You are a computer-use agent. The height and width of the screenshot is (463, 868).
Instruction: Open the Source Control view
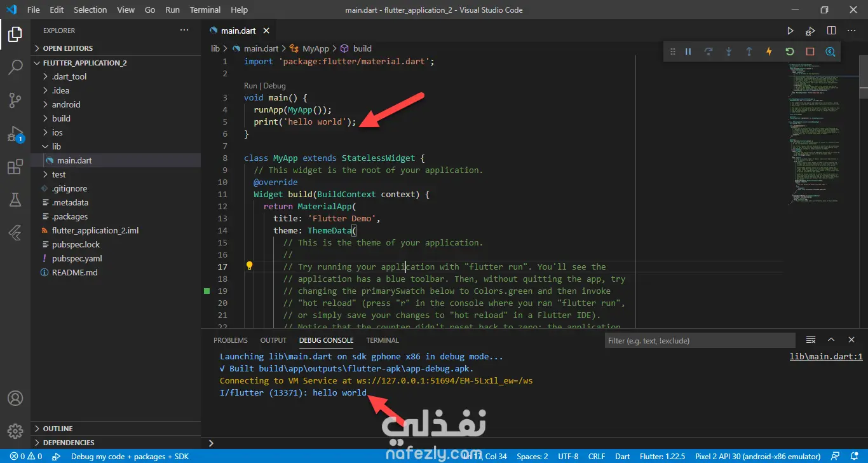(15, 100)
